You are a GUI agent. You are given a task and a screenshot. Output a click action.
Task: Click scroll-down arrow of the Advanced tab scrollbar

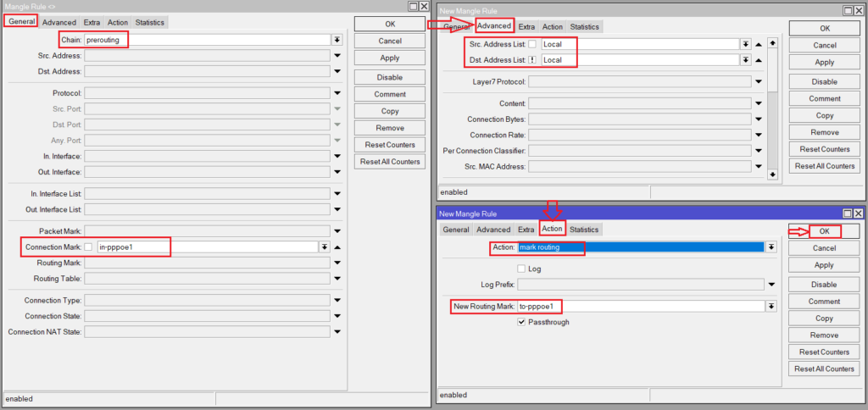(772, 175)
